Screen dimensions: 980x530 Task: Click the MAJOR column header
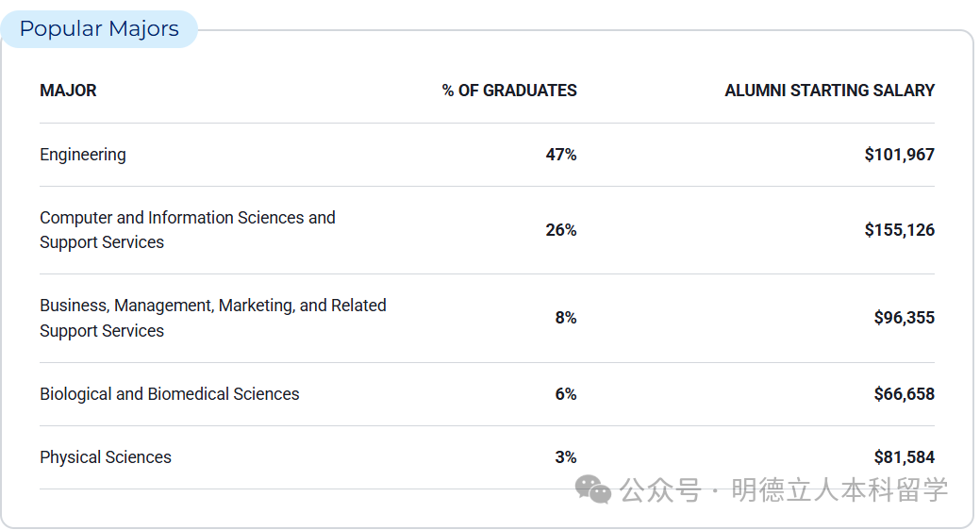pos(68,91)
